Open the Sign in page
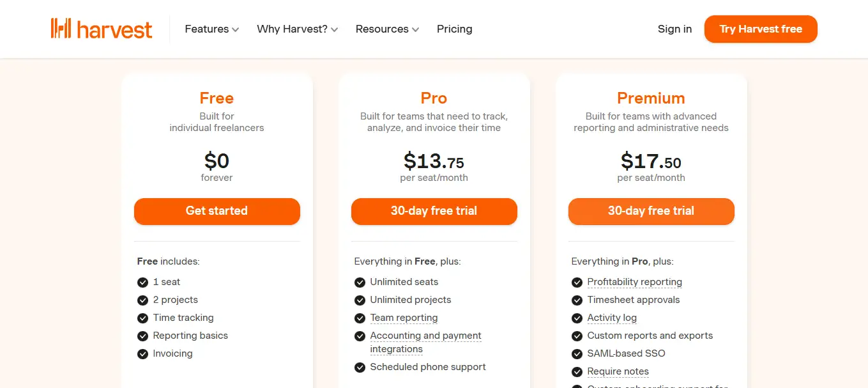Viewport: 868px width, 388px height. click(674, 29)
